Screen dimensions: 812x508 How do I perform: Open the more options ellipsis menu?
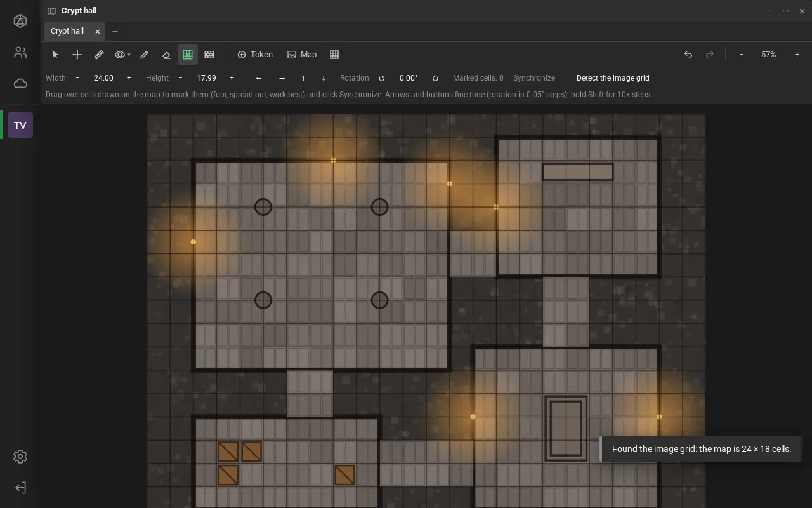(x=786, y=11)
